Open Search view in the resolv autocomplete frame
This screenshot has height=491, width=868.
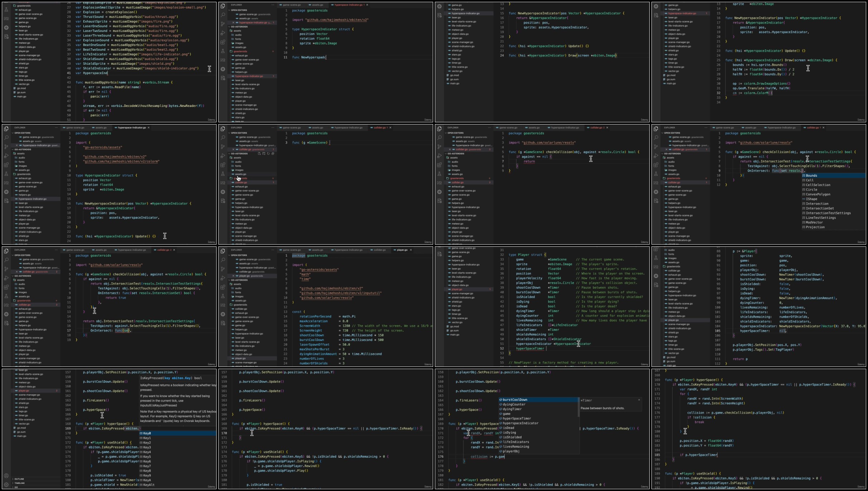[656, 137]
